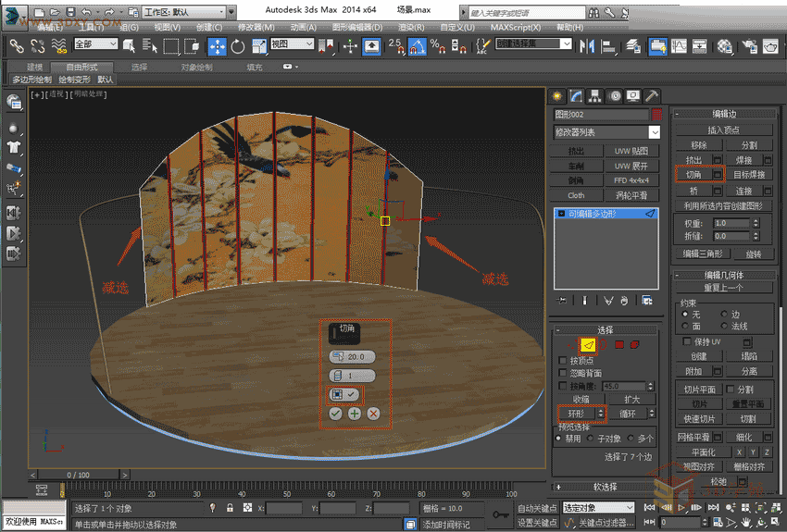Enable the 忽略背面 (Ignore Backfacing) checkbox
This screenshot has height=532, width=787.
[x=562, y=373]
